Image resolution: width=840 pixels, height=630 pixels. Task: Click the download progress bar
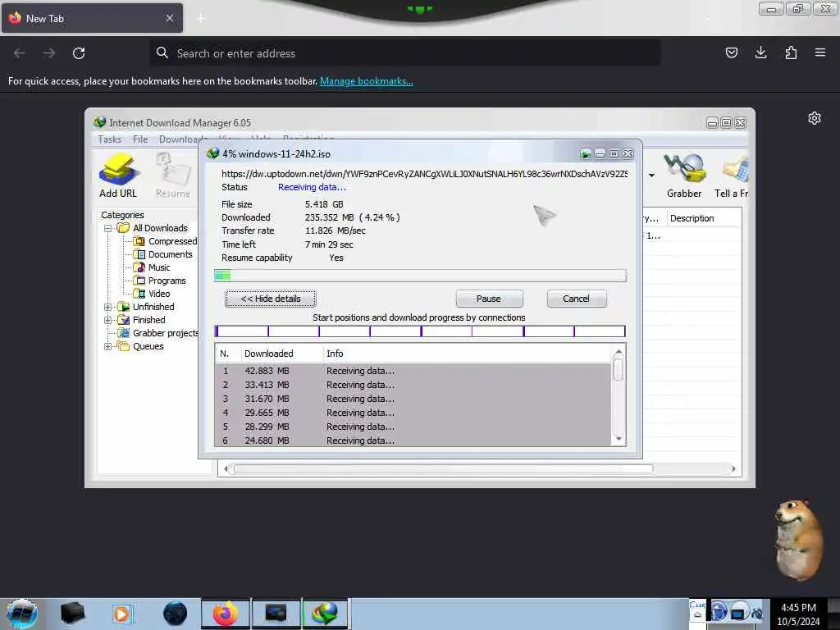(420, 276)
